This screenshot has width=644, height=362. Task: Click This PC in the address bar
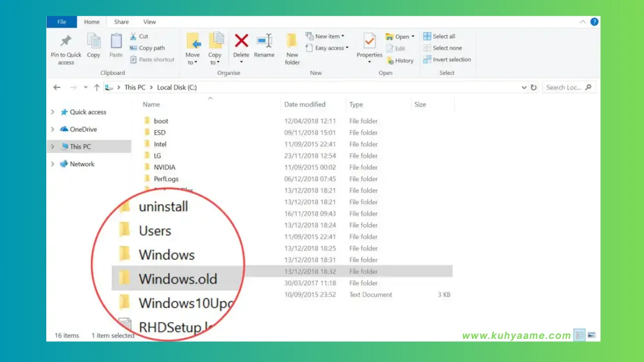coord(135,87)
